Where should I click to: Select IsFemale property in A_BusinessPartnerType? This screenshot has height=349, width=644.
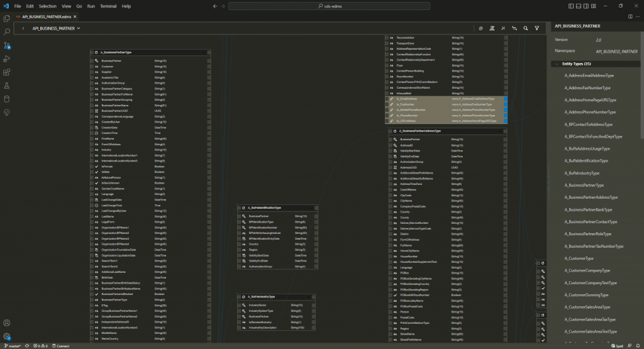click(x=150, y=166)
